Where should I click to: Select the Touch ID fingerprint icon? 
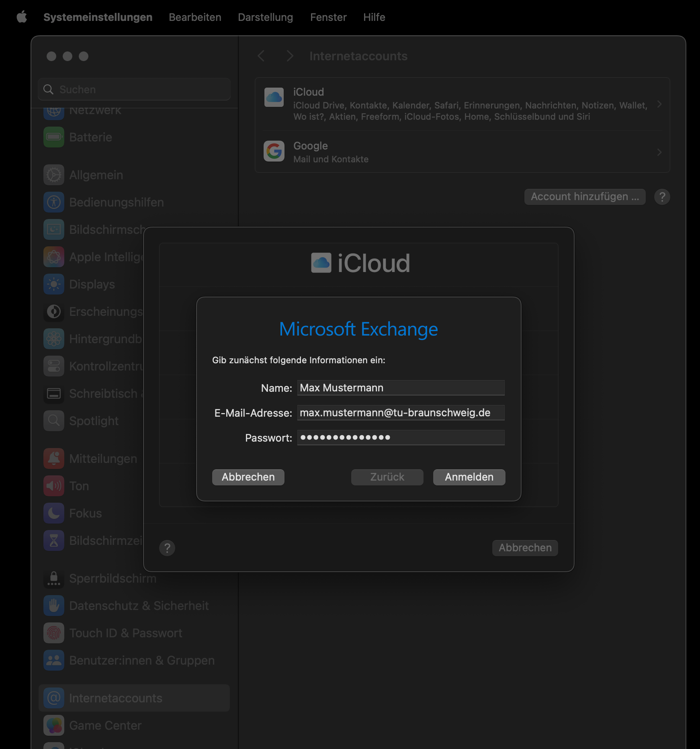click(x=54, y=633)
